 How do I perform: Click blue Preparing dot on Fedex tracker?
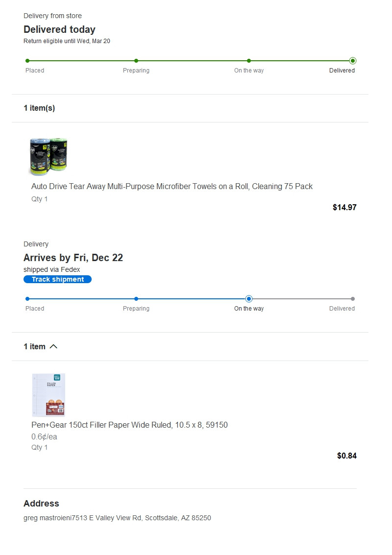tap(136, 299)
